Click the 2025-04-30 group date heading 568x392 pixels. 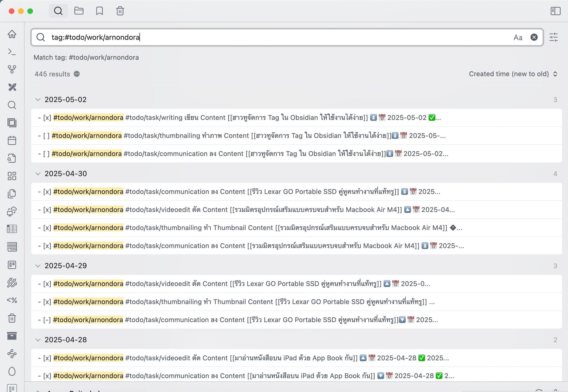(x=66, y=174)
